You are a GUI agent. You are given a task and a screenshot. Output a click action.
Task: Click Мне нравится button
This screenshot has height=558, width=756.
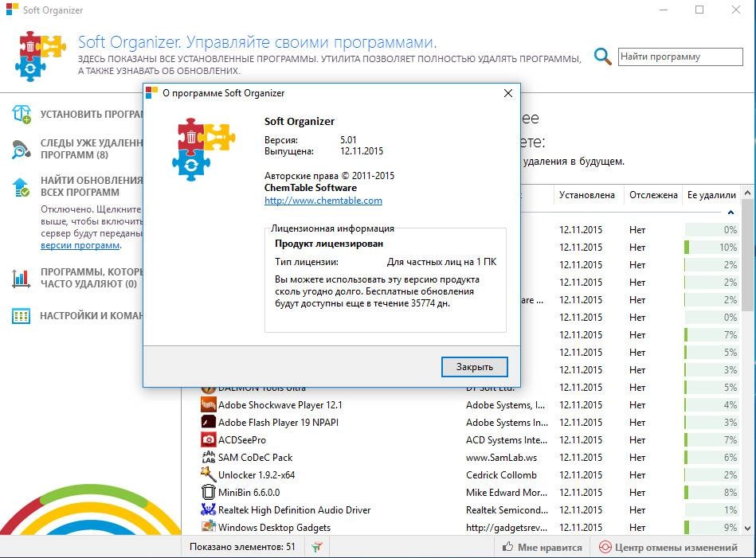[x=542, y=548]
